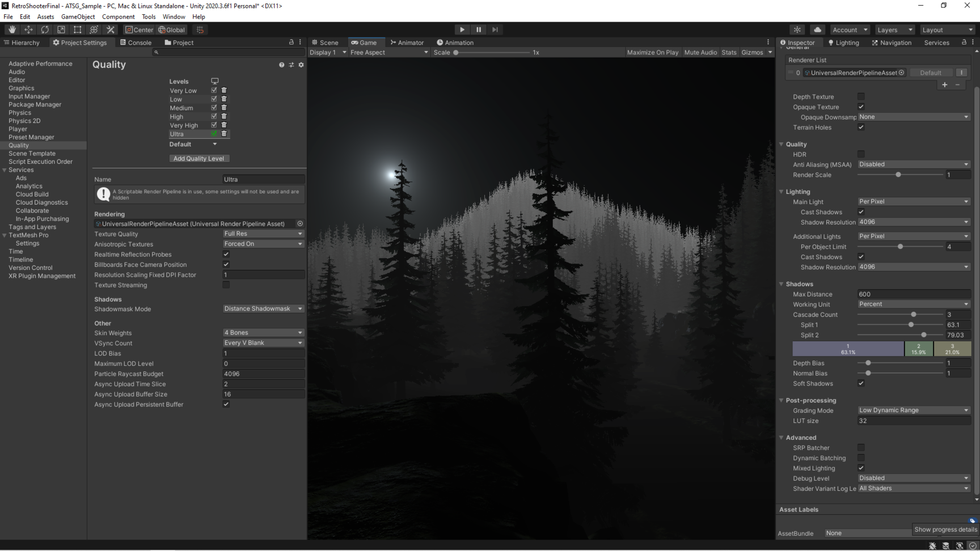Open Quality presets icon
The height and width of the screenshot is (551, 980).
coord(292,65)
